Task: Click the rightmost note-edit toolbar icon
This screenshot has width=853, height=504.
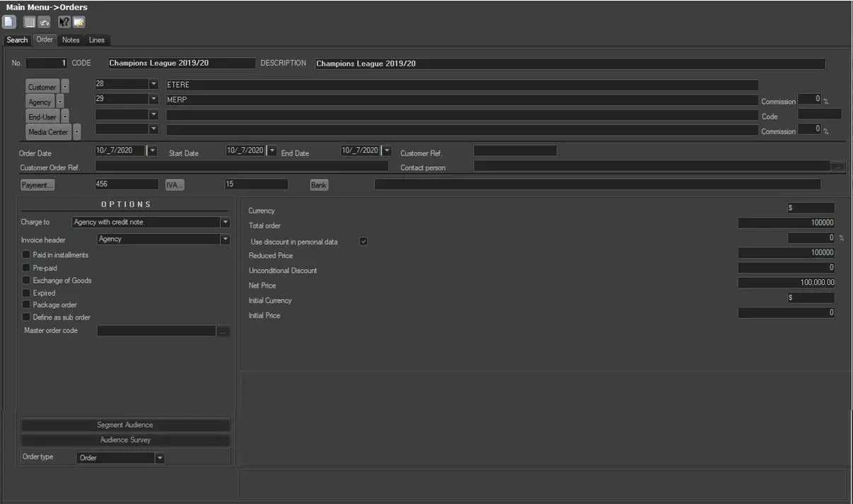Action: pyautogui.click(x=79, y=22)
